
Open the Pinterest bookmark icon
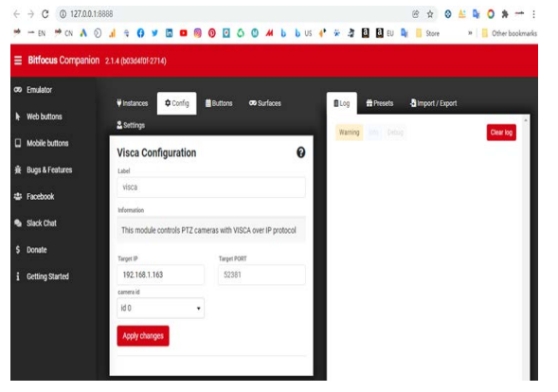(x=212, y=33)
